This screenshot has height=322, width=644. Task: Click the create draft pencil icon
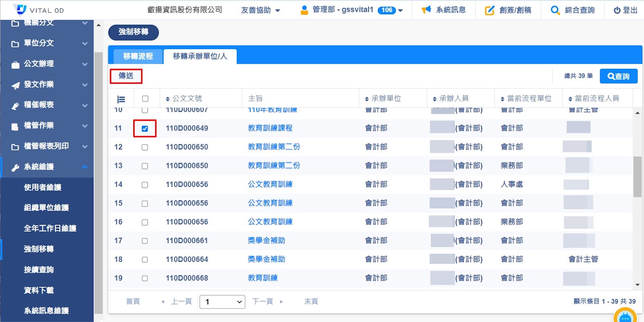tap(489, 10)
